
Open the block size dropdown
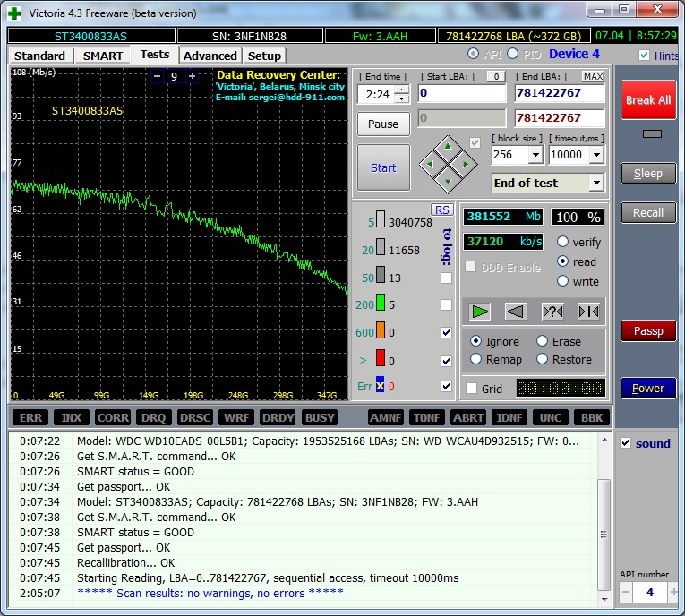pyautogui.click(x=535, y=155)
